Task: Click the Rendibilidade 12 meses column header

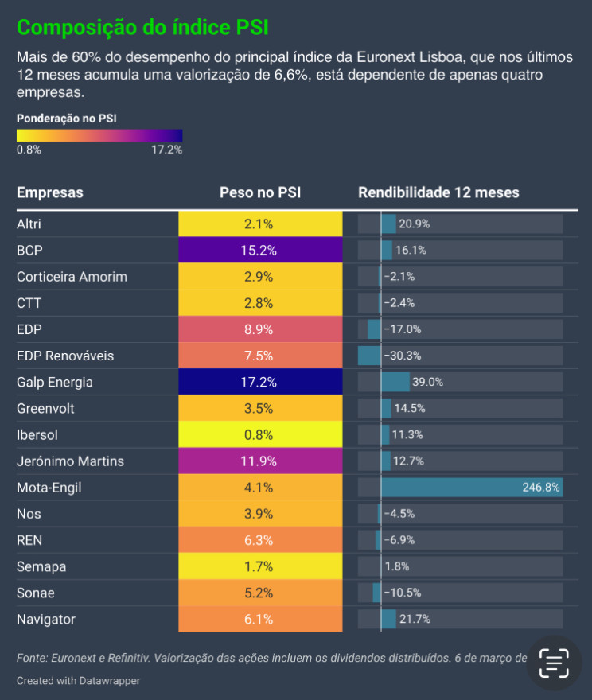Action: tap(438, 192)
